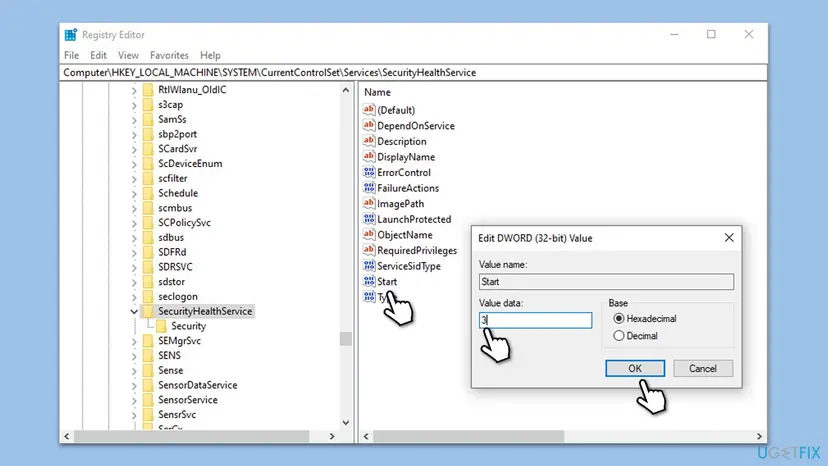The height and width of the screenshot is (466, 828).
Task: Open the Help menu
Action: click(210, 55)
